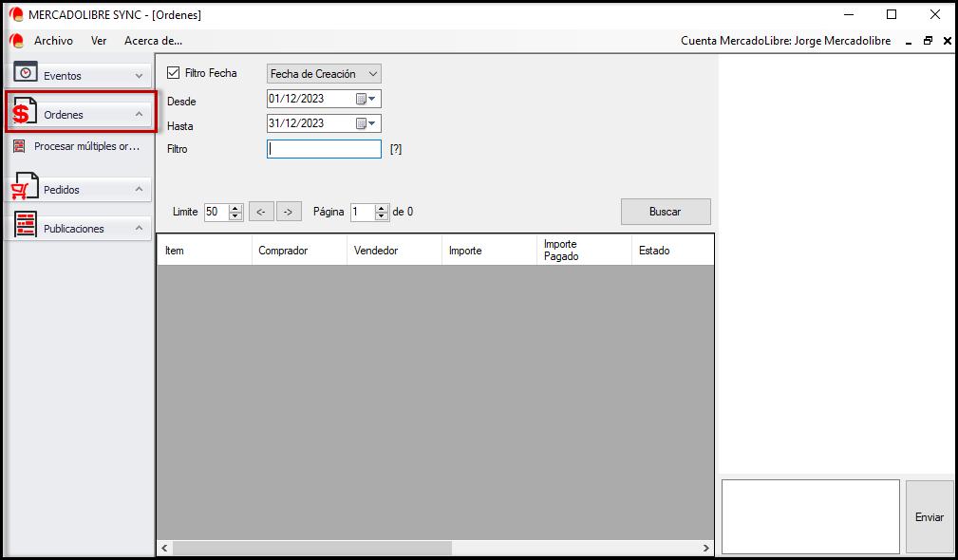Click the horizontal scrollbar thumb under the grid
The height and width of the screenshot is (560, 958).
(311, 548)
